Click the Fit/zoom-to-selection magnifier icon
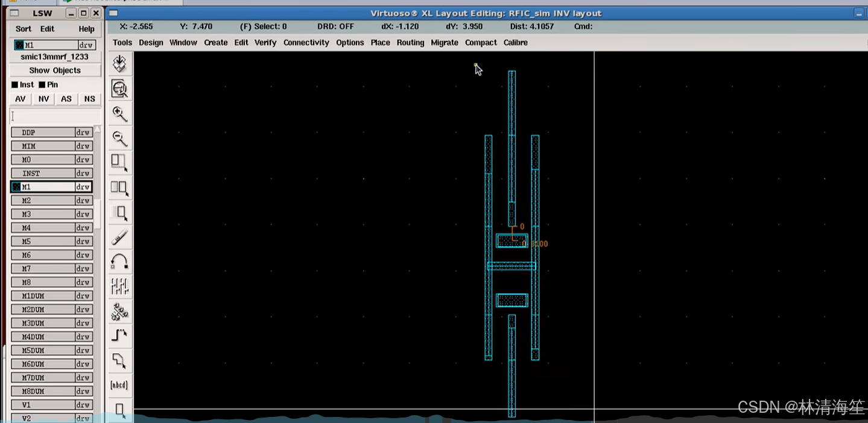 click(x=120, y=89)
